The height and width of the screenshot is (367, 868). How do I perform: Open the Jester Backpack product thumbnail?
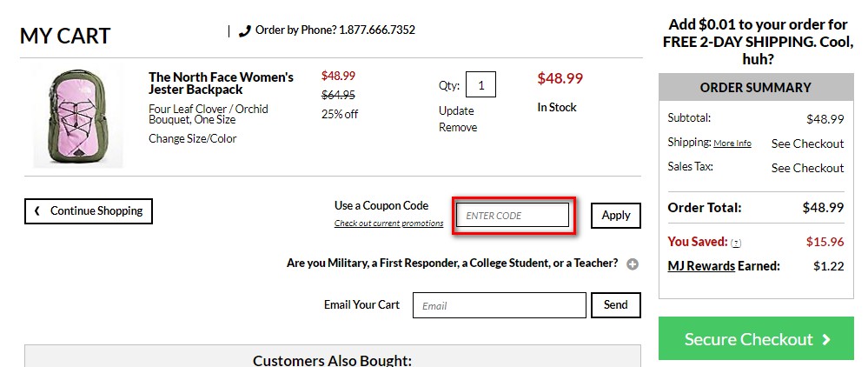point(78,114)
